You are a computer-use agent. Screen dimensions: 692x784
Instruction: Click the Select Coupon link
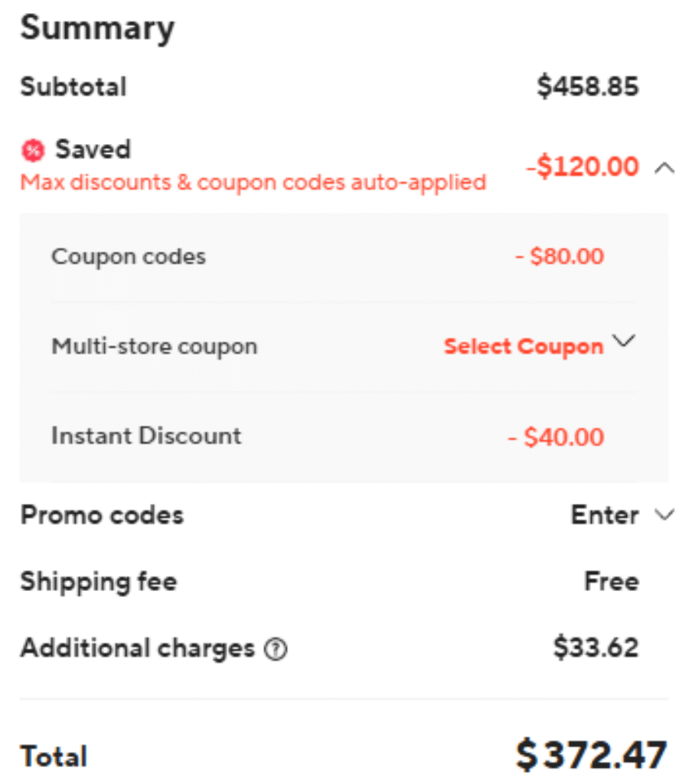pyautogui.click(x=524, y=346)
